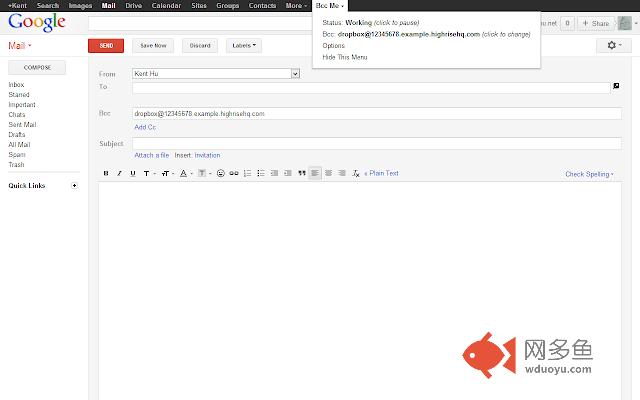Remove formatting from selected text

(356, 173)
